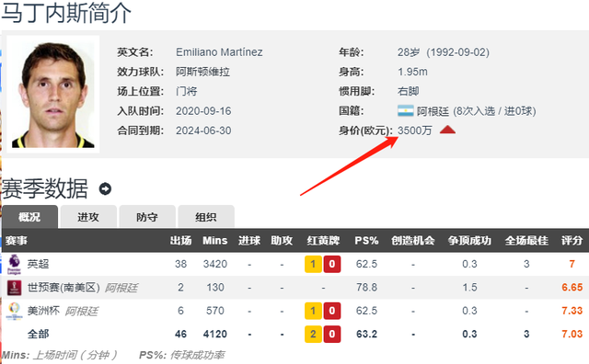Switch to the 防守 tab
Viewport: 589px width, 364px height.
pos(147,217)
